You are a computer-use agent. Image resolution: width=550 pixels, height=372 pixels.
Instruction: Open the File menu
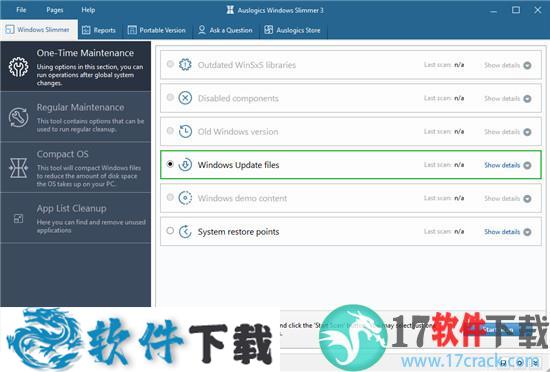click(x=21, y=10)
